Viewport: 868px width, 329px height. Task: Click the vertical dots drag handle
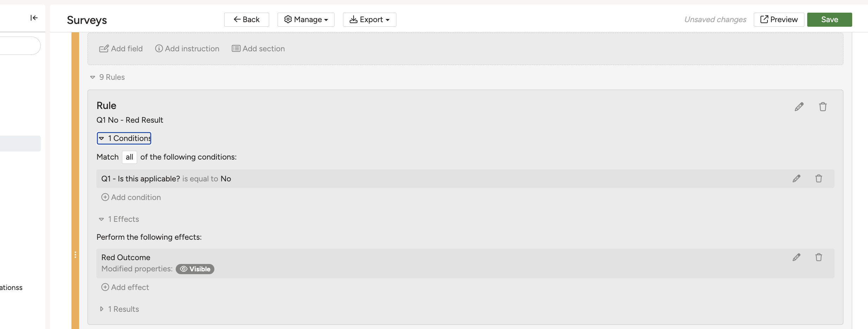point(75,254)
